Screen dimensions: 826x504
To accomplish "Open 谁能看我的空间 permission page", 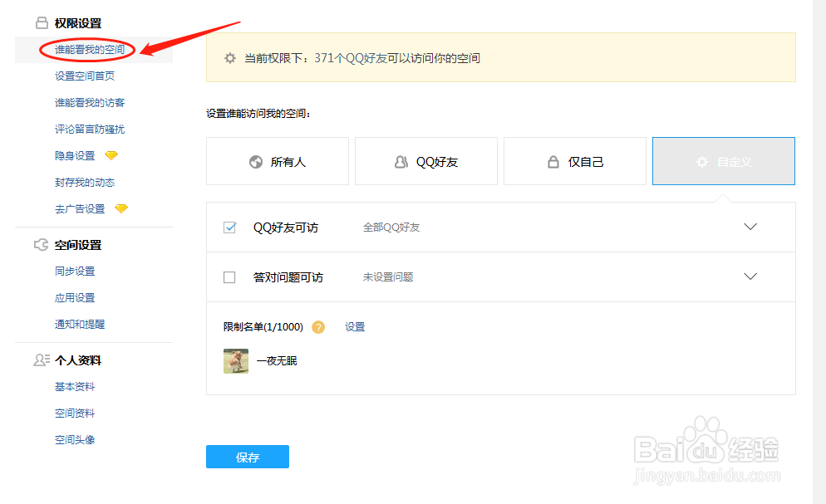I will coord(90,50).
